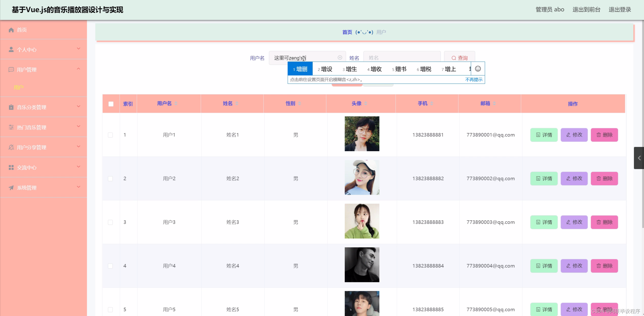The width and height of the screenshot is (644, 316).
Task: Click 修改 for 用户5
Action: click(x=574, y=309)
